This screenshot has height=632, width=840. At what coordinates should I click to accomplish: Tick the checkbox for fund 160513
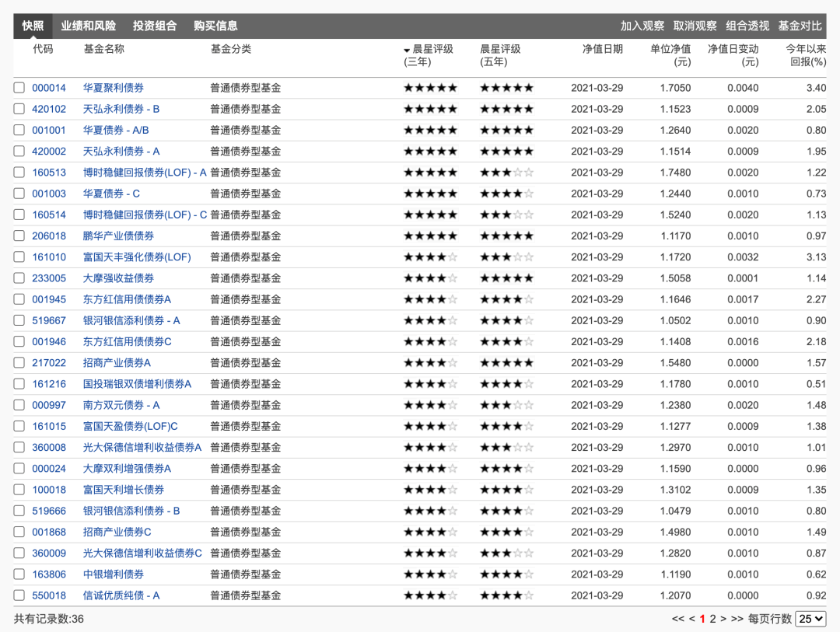[19, 173]
